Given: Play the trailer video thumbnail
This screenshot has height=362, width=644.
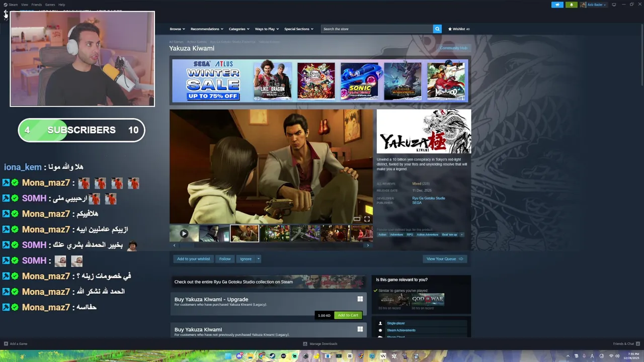Looking at the screenshot, I should click(x=184, y=233).
